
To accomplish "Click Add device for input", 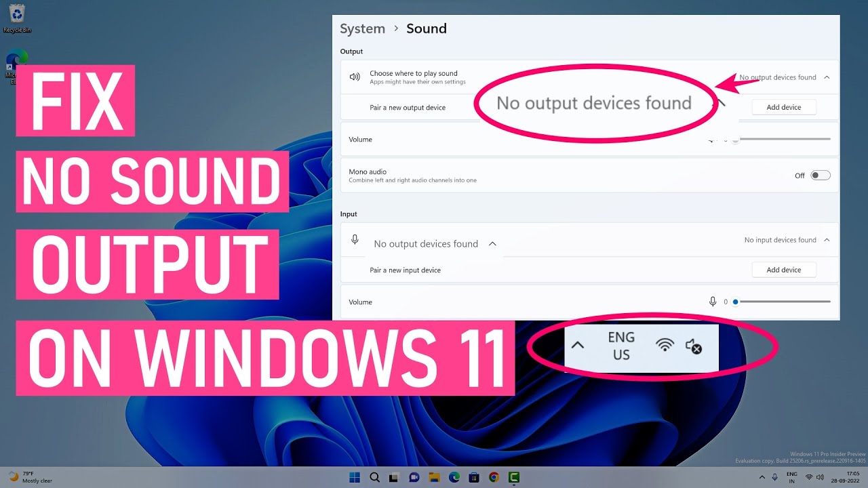I will tap(784, 270).
